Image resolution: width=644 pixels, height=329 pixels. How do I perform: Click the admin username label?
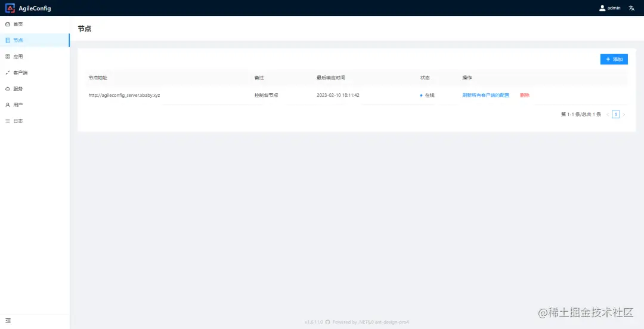pyautogui.click(x=614, y=8)
